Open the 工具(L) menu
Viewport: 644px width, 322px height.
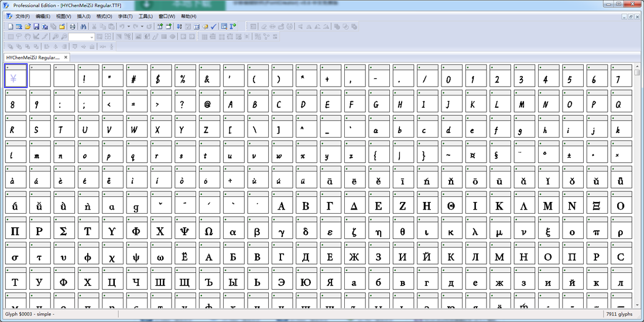tap(145, 16)
